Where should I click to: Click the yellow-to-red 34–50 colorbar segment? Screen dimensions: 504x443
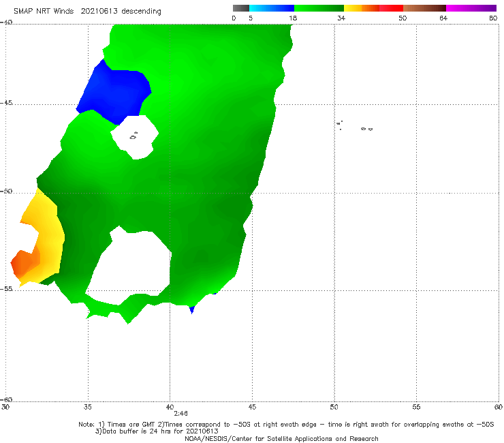click(x=373, y=8)
